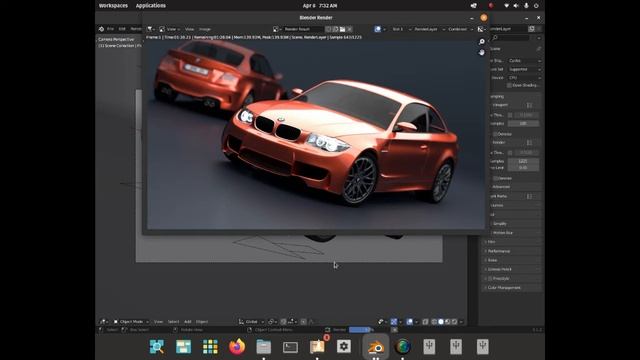Switch to wireframe viewport shading
This screenshot has height=360, width=640.
click(434, 322)
